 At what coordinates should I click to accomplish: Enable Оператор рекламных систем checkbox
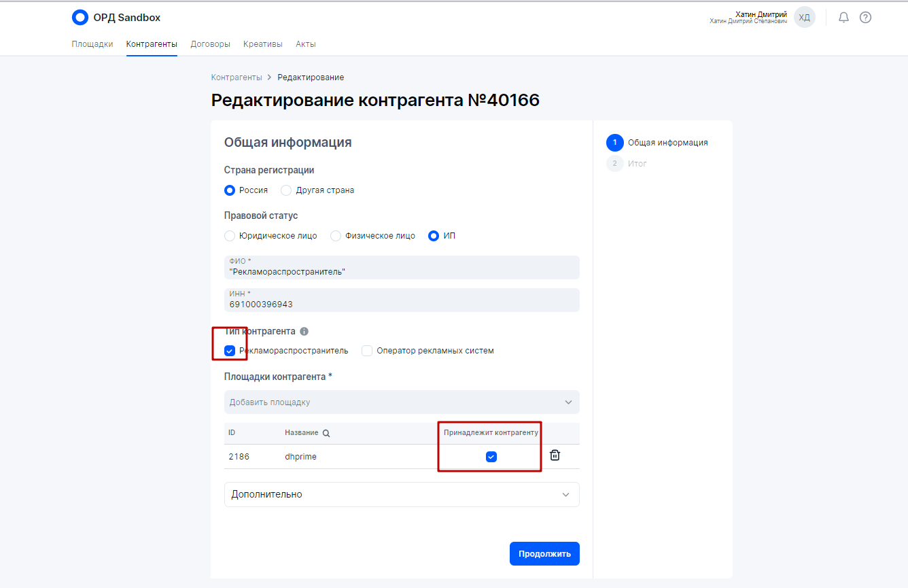[367, 351]
